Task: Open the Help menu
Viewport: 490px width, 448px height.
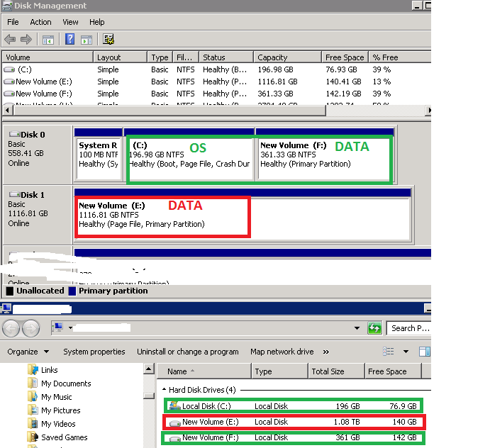Action: [x=97, y=22]
